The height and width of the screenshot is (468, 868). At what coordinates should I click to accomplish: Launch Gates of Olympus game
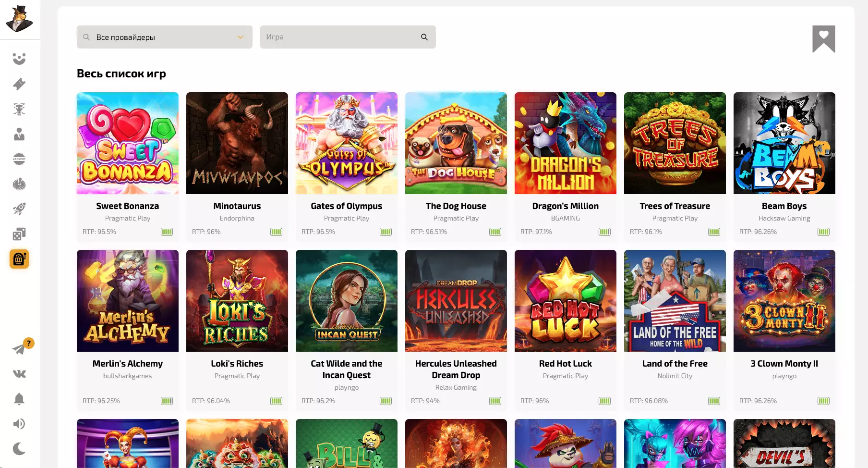[x=347, y=143]
